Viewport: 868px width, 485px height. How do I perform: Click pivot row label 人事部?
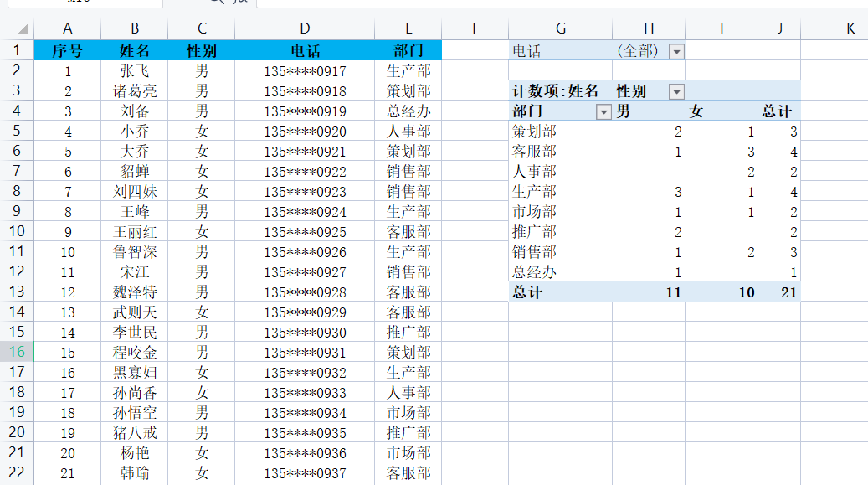[534, 172]
